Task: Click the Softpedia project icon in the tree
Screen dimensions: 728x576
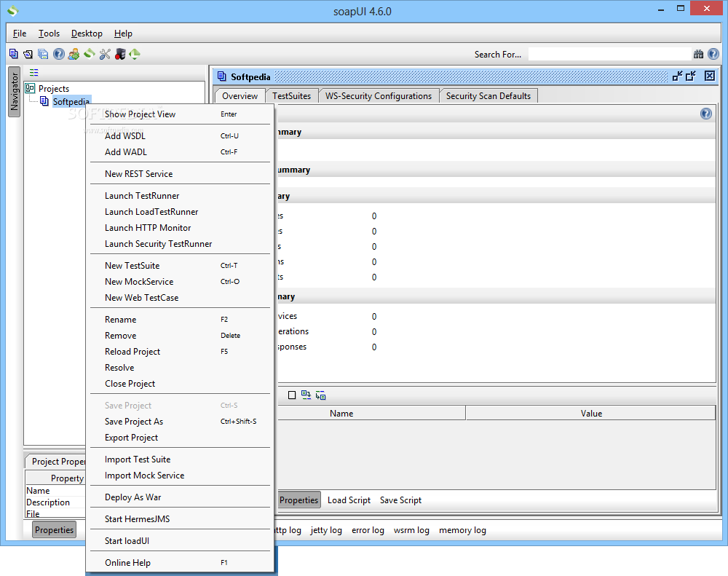Action: (44, 100)
